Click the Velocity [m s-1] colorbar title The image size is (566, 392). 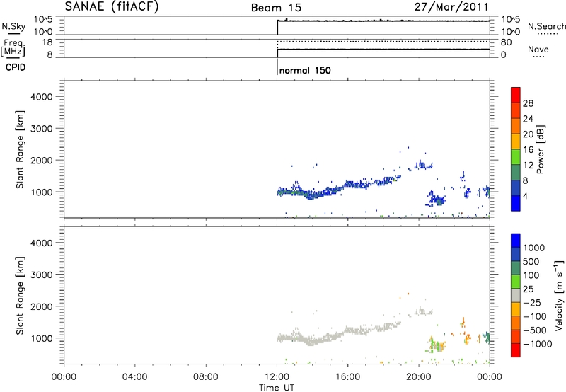(x=559, y=295)
